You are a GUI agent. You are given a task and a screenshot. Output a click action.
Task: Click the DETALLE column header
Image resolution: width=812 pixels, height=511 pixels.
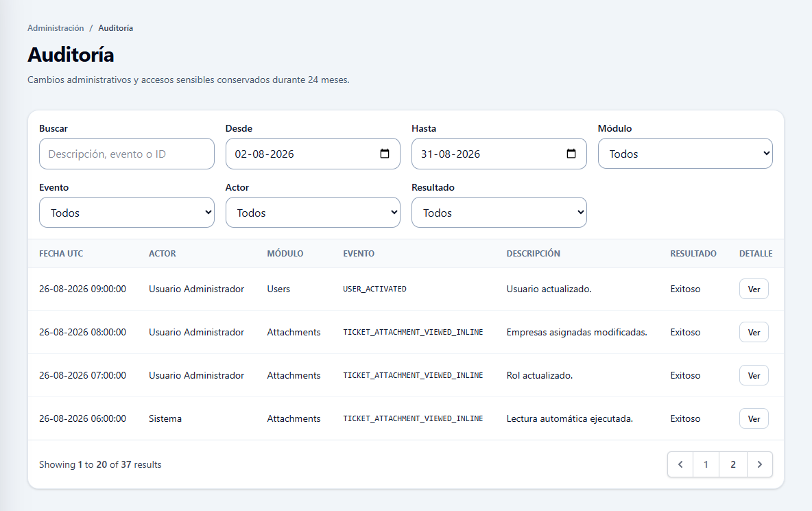(756, 254)
